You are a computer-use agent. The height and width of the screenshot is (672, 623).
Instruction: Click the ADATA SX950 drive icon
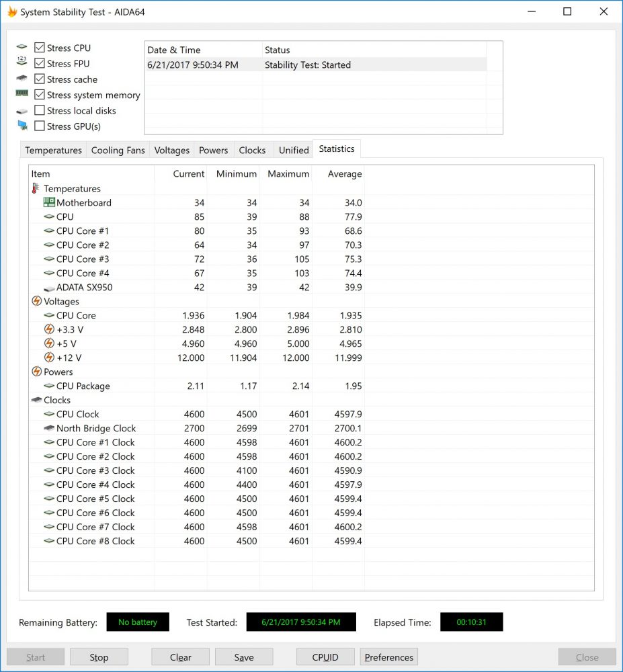pos(49,288)
